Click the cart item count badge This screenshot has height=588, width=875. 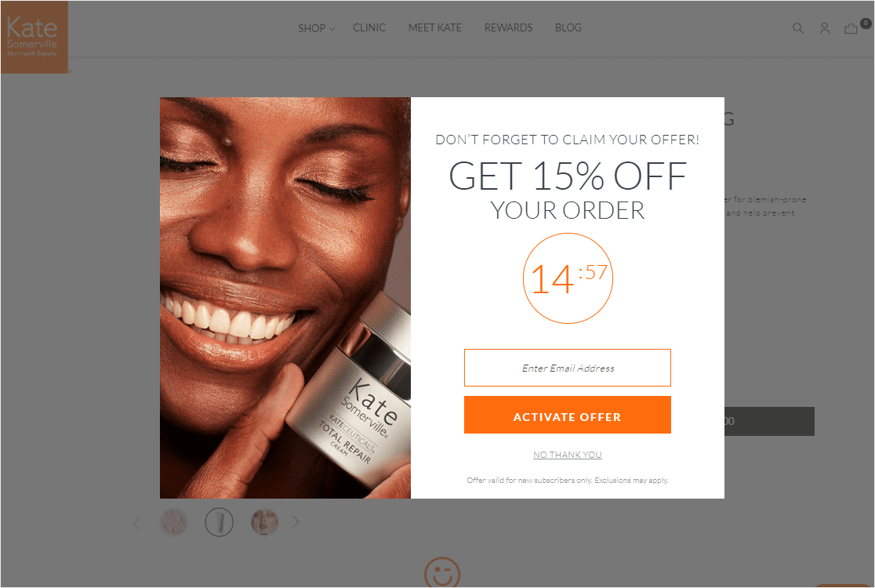click(x=866, y=23)
